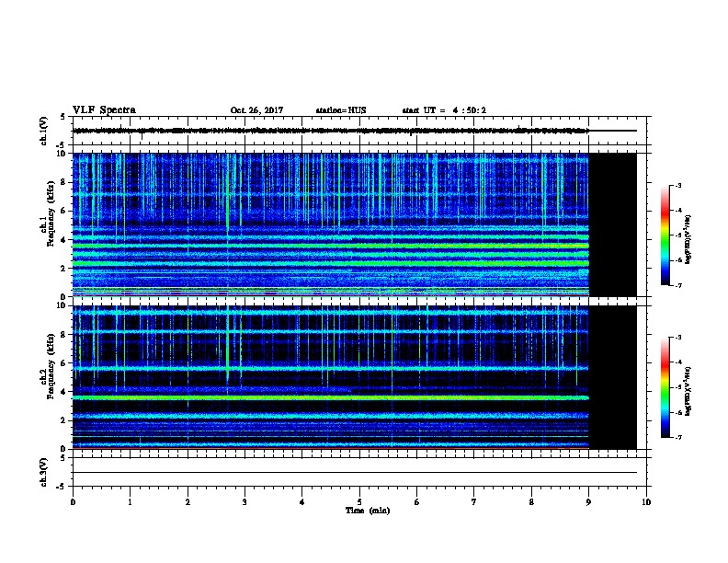Image resolution: width=728 pixels, height=563 pixels.
Task: Click time axis tick label "5"
Action: click(359, 501)
